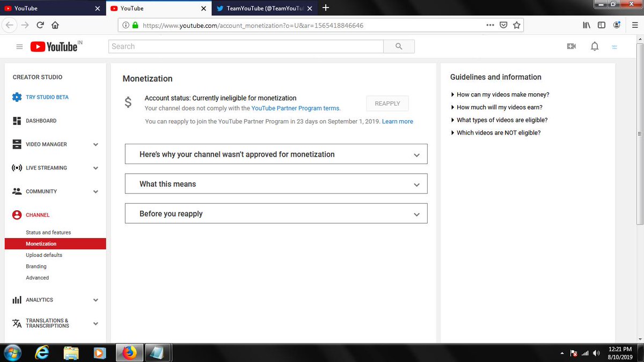Bookmark this page with star

point(516,25)
